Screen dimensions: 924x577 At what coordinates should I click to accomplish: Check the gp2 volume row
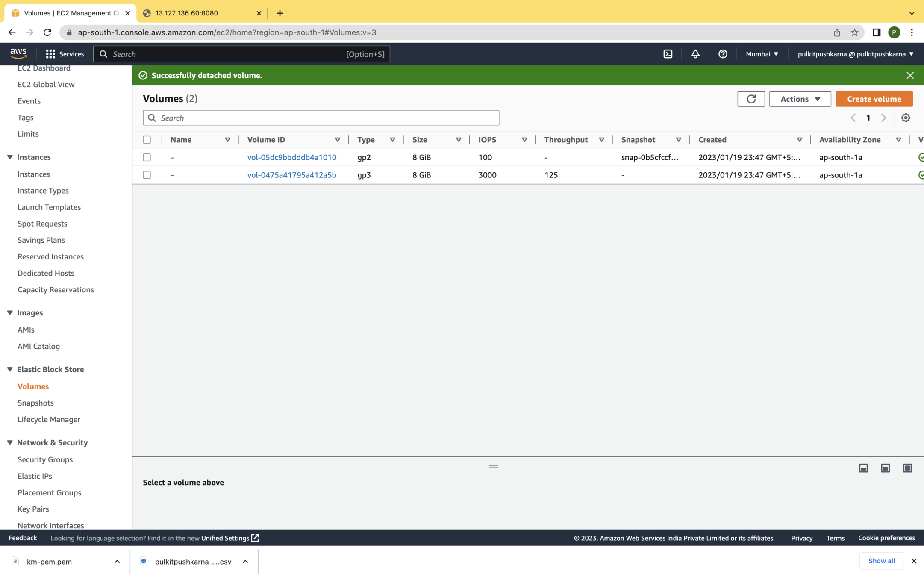pyautogui.click(x=147, y=157)
